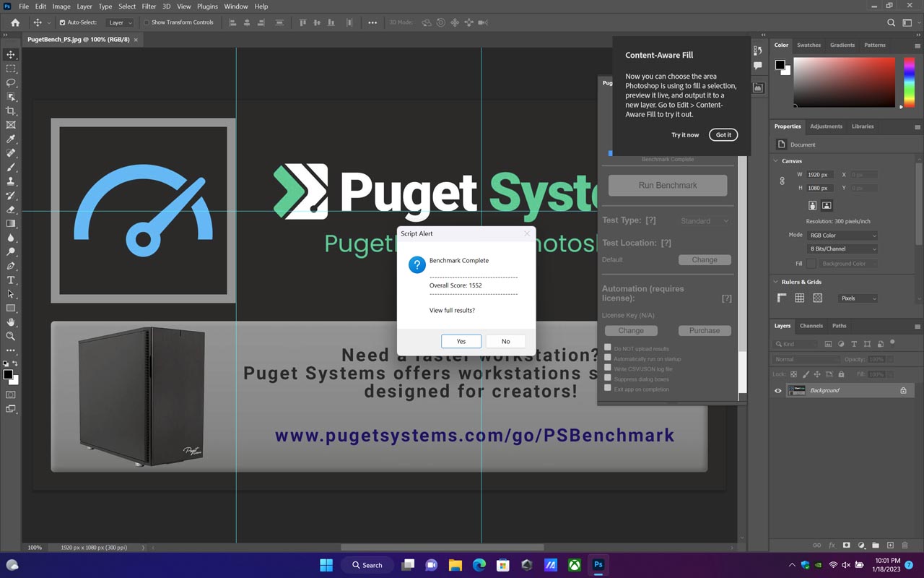Select the Eraser tool

pos(11,210)
